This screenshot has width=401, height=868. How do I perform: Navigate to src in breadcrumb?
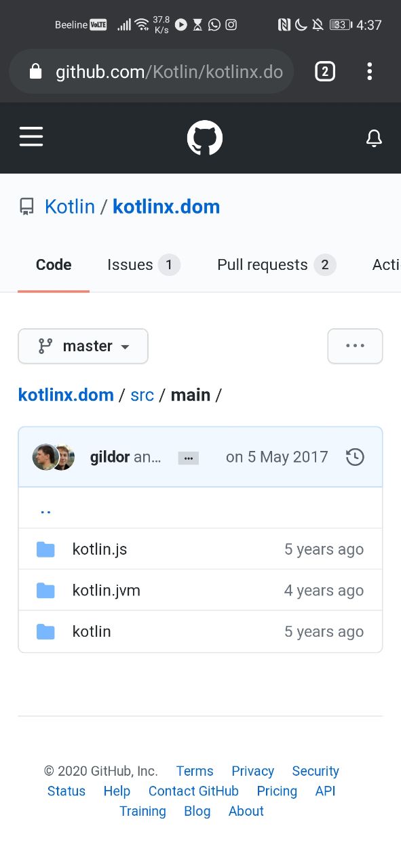tap(142, 395)
